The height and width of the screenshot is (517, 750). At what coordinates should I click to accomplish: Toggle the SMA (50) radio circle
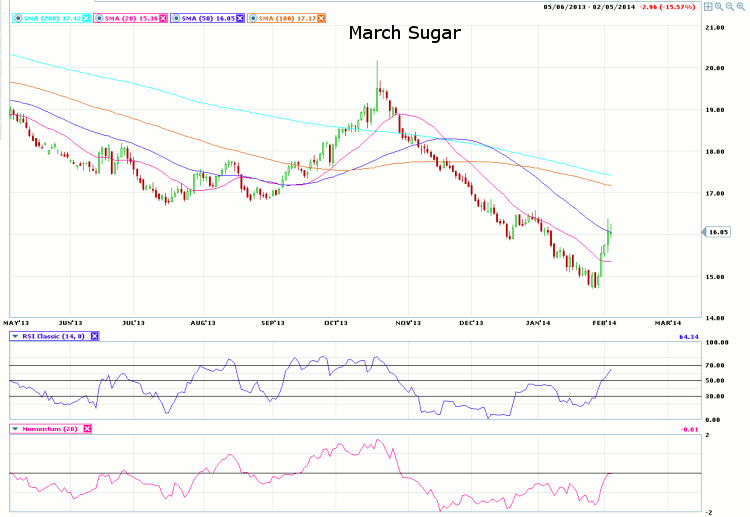[x=176, y=18]
